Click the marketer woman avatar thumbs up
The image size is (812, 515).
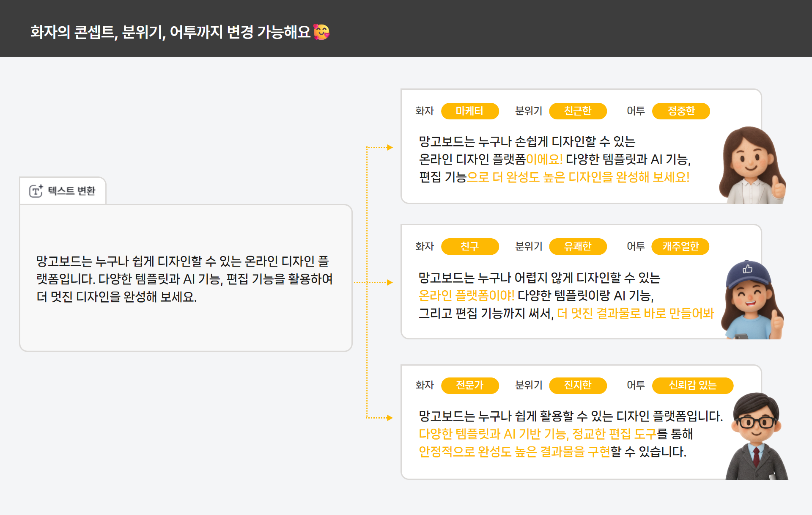click(752, 165)
